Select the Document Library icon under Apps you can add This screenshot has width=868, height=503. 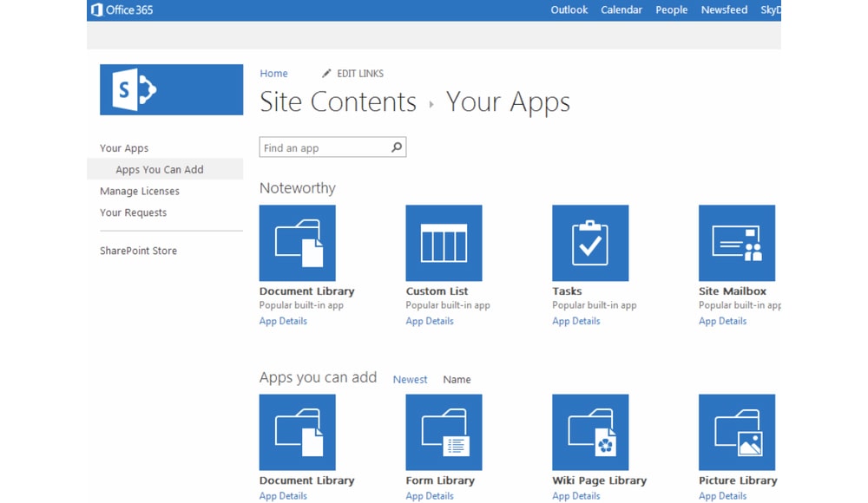297,432
